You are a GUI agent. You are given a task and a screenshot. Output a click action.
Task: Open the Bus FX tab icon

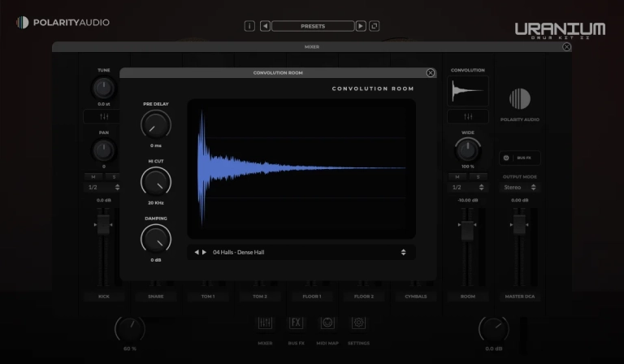[x=296, y=323]
